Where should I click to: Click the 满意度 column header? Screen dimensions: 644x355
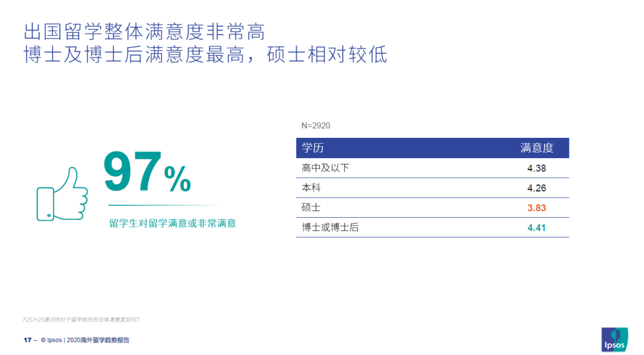[x=537, y=148]
